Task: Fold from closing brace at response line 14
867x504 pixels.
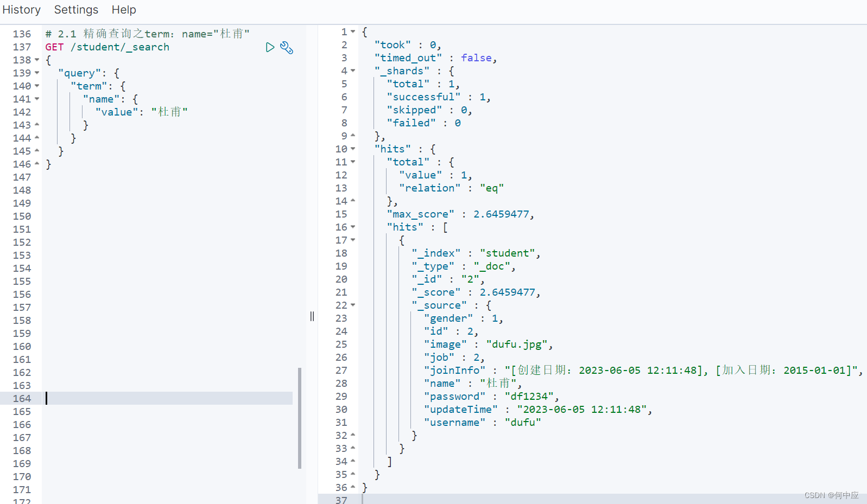Action: point(353,201)
